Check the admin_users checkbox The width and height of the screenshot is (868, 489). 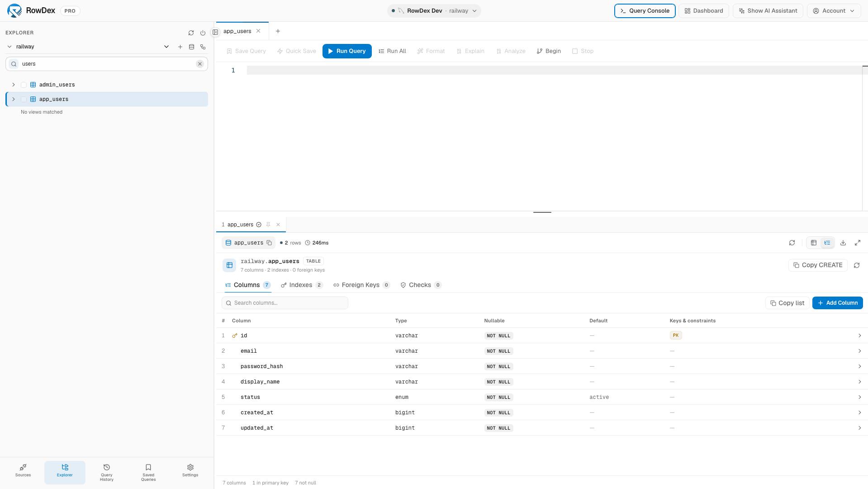tap(24, 85)
